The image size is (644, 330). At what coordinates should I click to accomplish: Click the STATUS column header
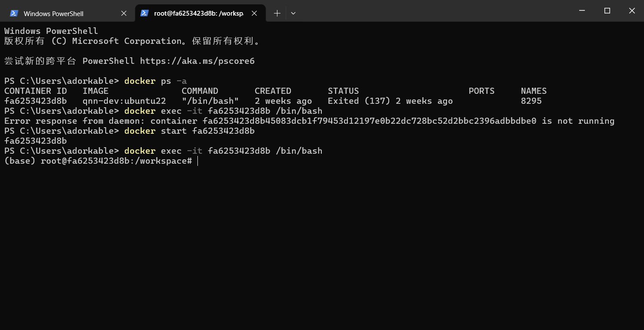click(x=344, y=91)
